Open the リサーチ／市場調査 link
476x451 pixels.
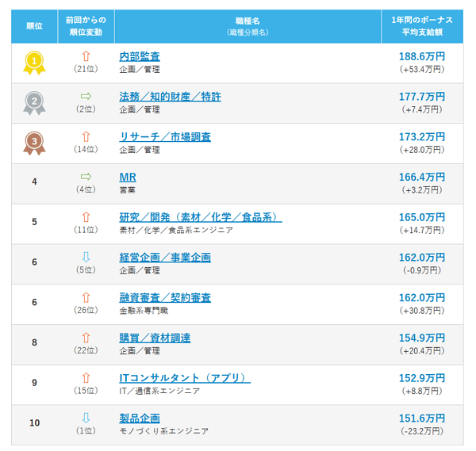165,137
